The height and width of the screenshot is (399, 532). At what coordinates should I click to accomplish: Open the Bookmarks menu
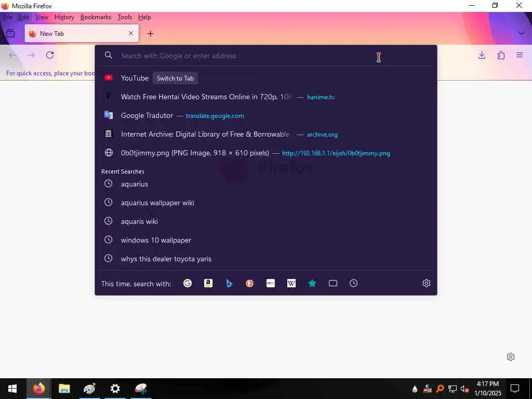(96, 17)
